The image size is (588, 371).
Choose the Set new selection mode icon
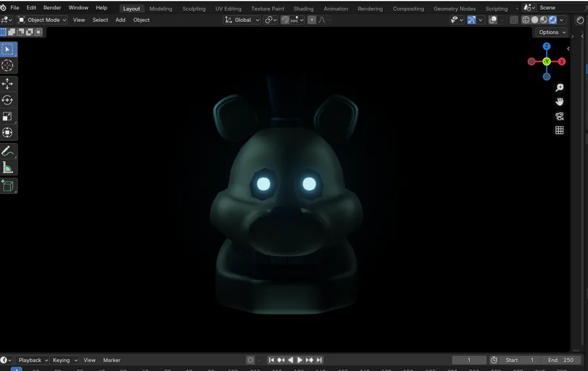[3, 32]
